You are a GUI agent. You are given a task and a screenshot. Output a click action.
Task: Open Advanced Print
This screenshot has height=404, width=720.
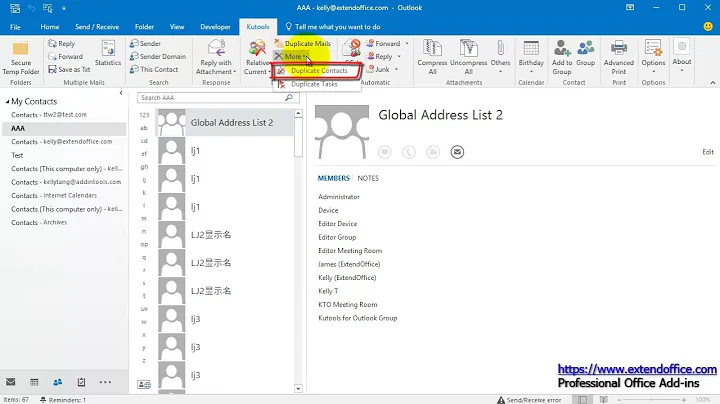(x=619, y=58)
